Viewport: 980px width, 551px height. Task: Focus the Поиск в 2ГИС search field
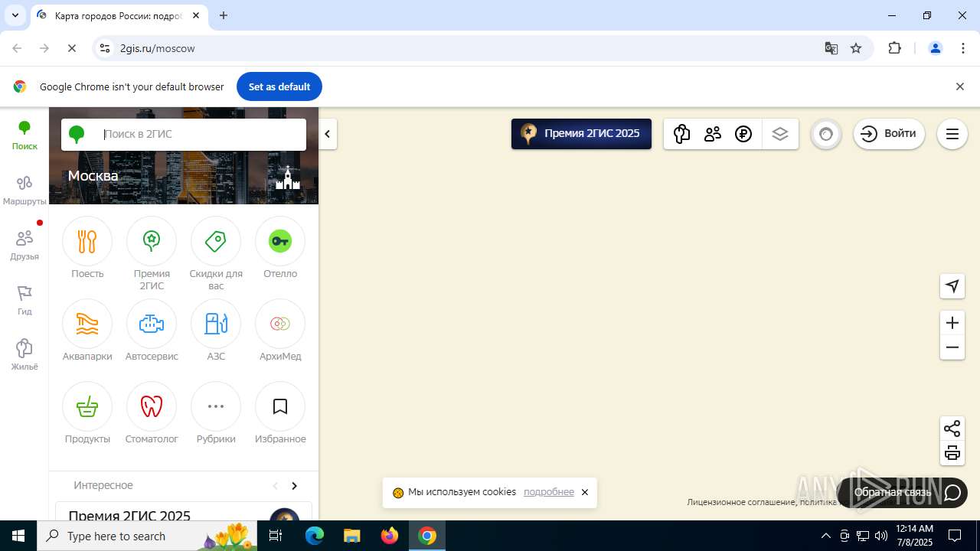[184, 134]
